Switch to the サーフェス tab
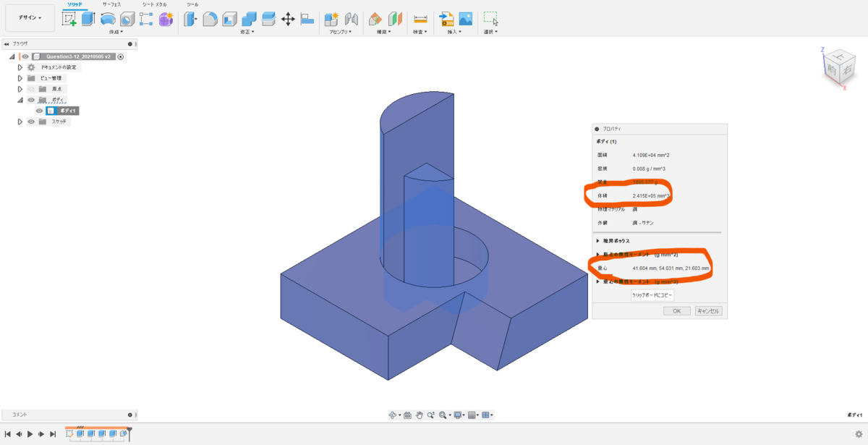The height and width of the screenshot is (445, 868). (x=111, y=4)
